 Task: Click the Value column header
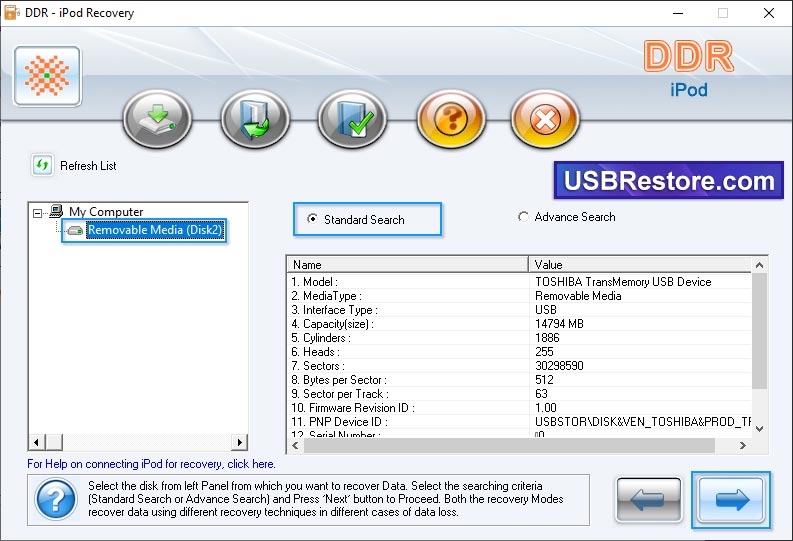640,265
